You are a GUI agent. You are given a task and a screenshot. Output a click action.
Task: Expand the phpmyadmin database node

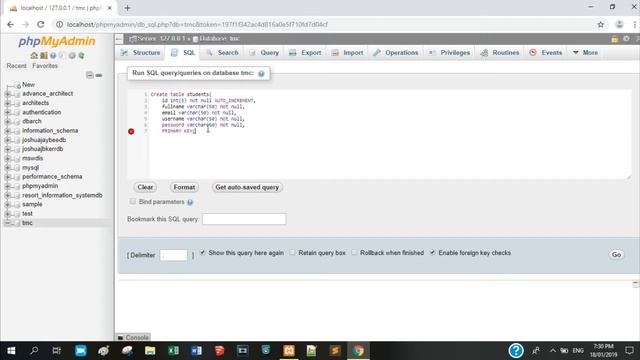coord(7,186)
